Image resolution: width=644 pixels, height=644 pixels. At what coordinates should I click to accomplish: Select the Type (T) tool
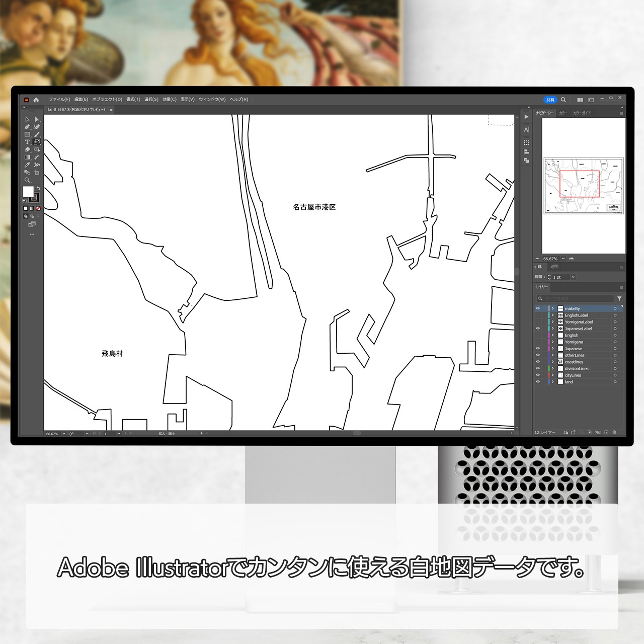point(28,142)
